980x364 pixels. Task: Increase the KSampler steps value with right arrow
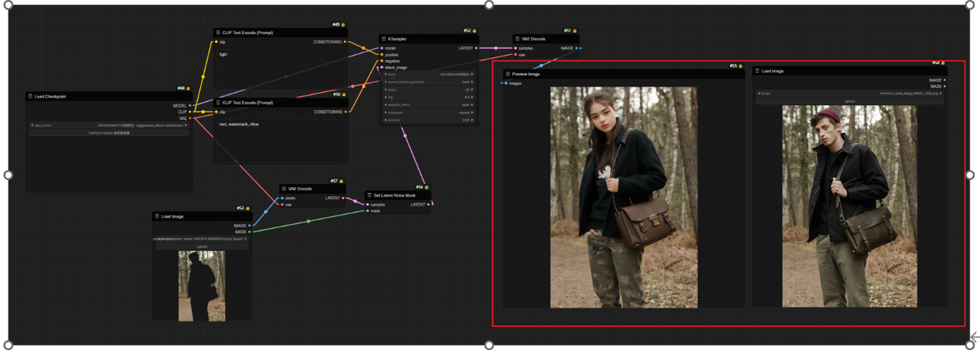472,90
